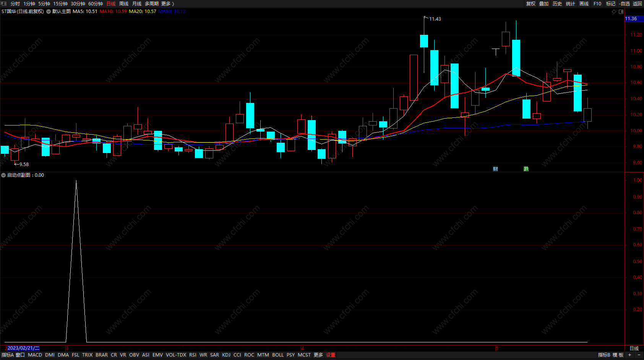Image resolution: width=644 pixels, height=360 pixels.
Task: Click the 财 financial marker on the chart
Action: [x=495, y=169]
